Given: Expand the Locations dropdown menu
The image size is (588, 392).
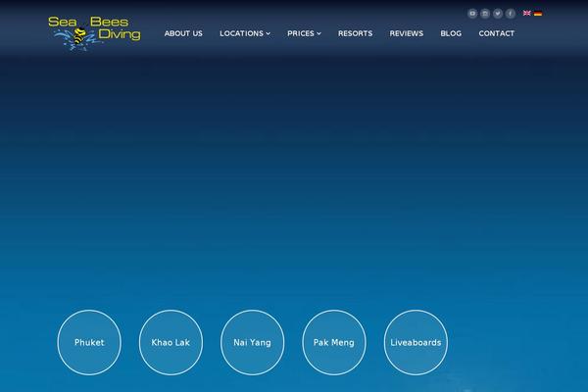Looking at the screenshot, I should click(x=245, y=33).
